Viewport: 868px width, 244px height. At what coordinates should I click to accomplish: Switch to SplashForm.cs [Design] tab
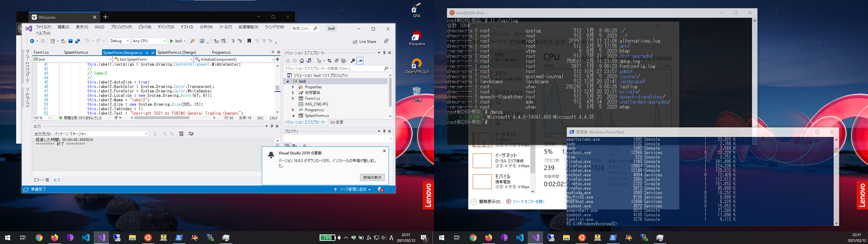(177, 52)
